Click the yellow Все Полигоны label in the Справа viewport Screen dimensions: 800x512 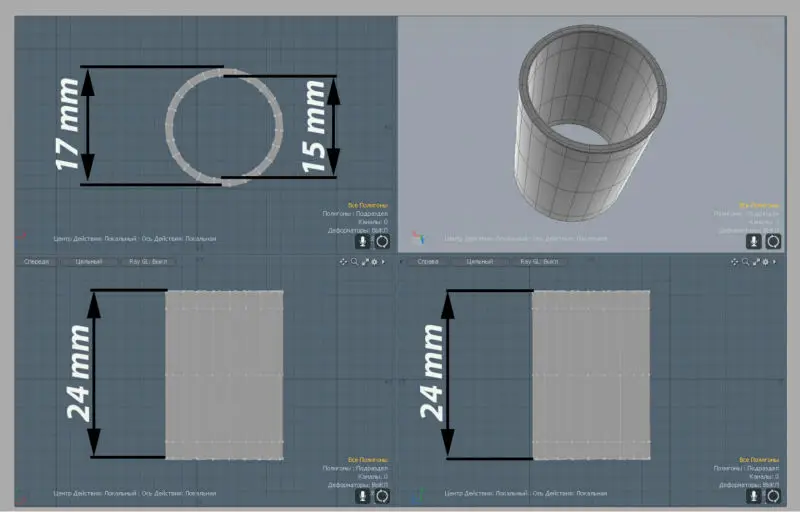(x=759, y=459)
